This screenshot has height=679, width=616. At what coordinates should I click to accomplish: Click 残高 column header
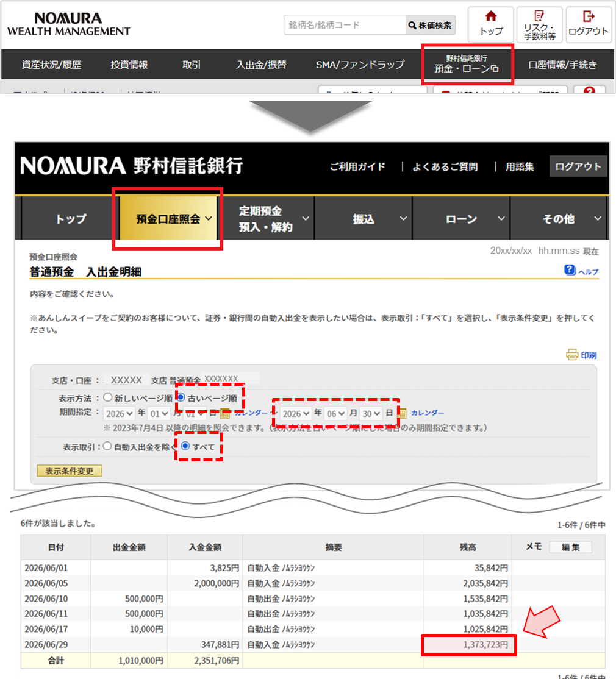[468, 547]
